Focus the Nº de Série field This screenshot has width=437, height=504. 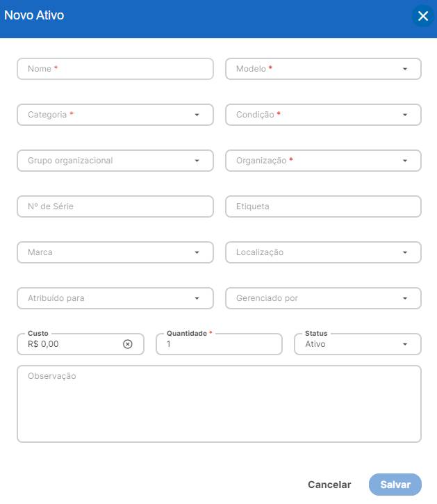coord(115,206)
